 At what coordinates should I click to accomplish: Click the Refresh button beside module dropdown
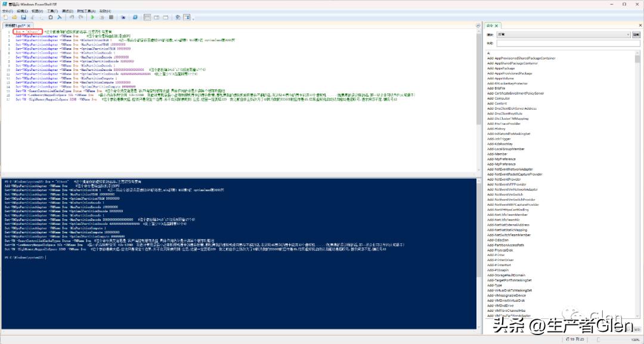tap(636, 35)
